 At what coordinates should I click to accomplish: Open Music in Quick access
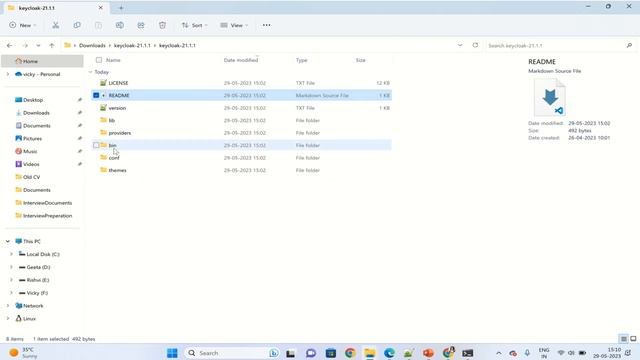30,151
